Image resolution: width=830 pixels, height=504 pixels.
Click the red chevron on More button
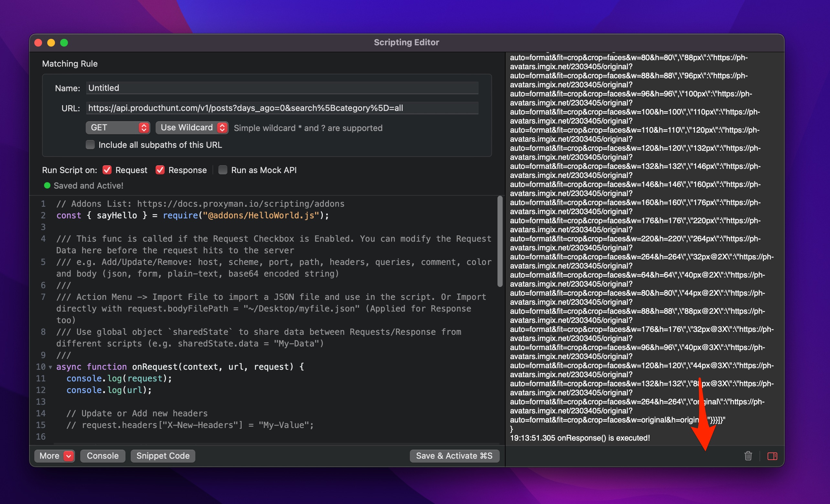(x=69, y=456)
